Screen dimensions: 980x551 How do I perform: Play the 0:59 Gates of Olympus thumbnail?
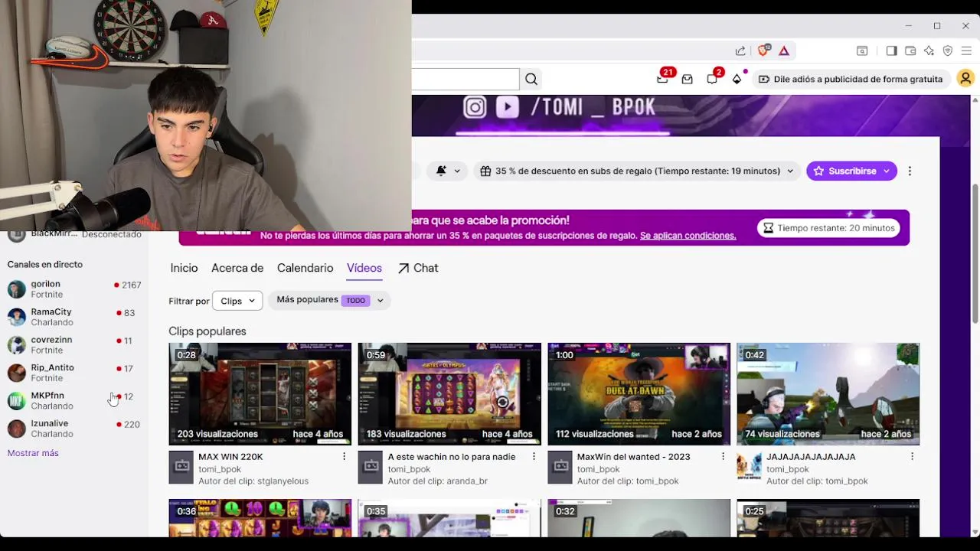pos(449,393)
